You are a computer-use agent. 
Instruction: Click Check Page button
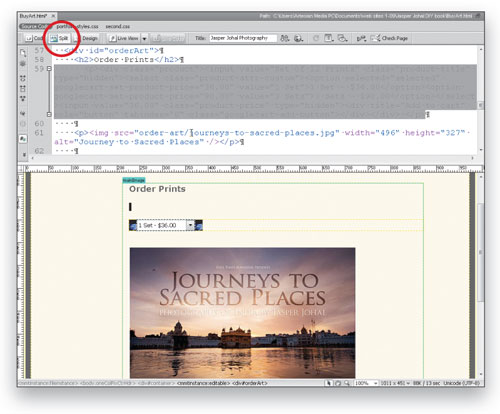(389, 38)
